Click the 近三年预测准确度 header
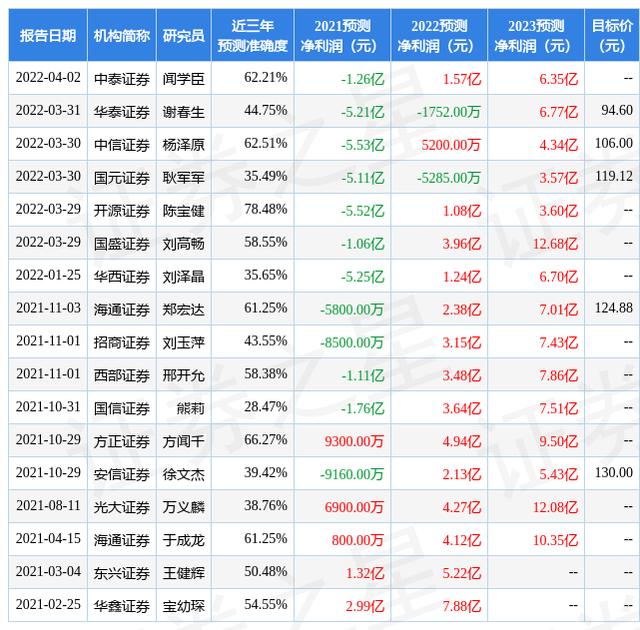Screen dimensions: 640x630 252,36
